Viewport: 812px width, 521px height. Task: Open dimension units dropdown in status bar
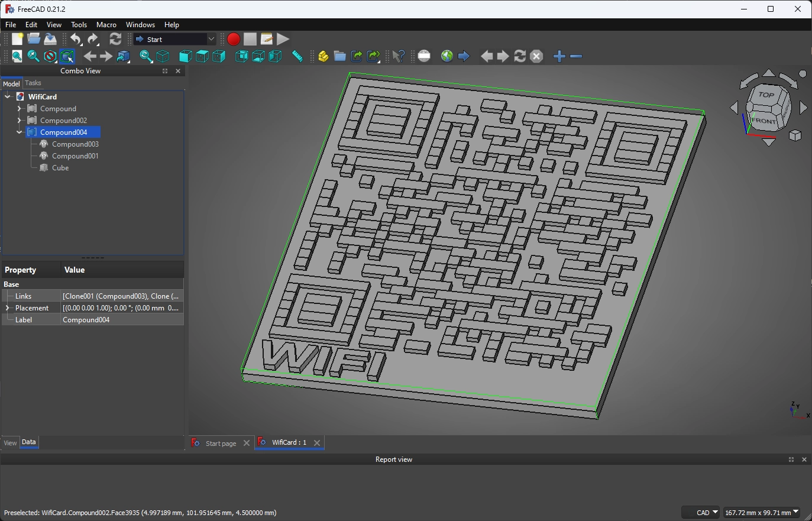tap(762, 513)
